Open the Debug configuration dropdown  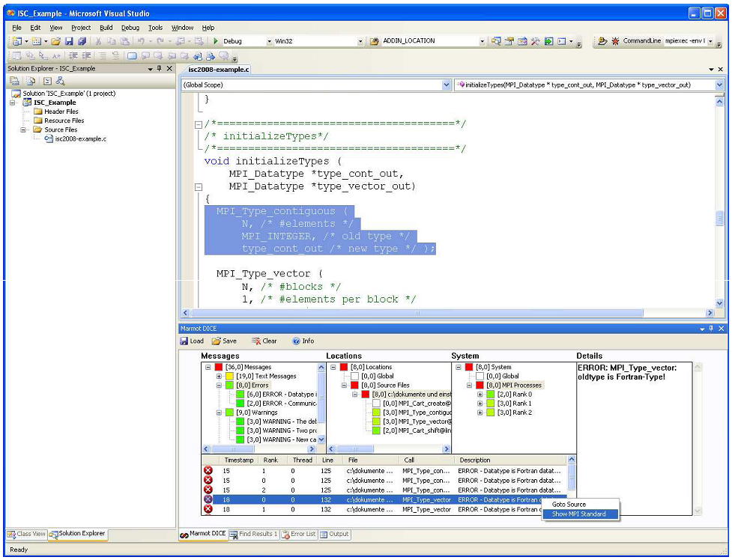tap(270, 41)
